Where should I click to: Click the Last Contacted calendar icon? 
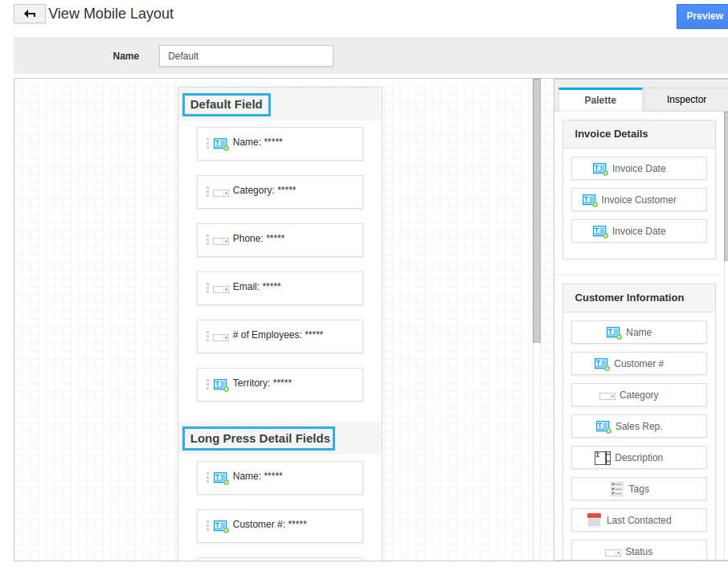coord(595,520)
